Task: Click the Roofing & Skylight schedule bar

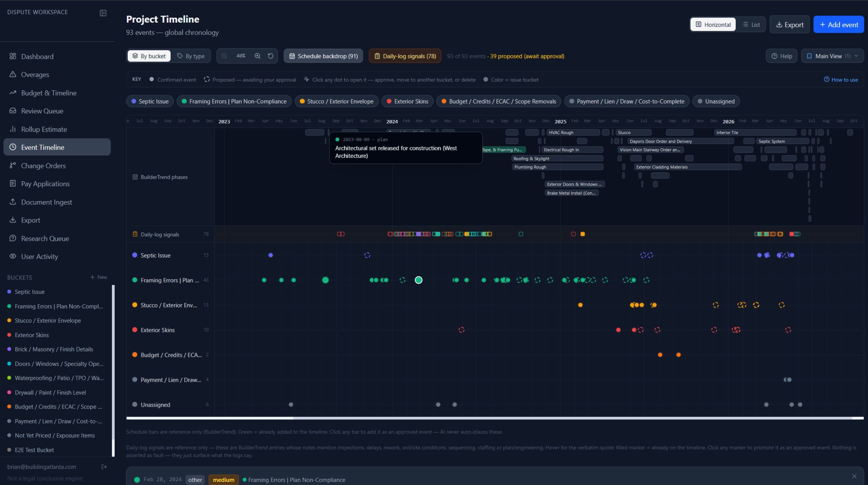Action: coord(557,159)
